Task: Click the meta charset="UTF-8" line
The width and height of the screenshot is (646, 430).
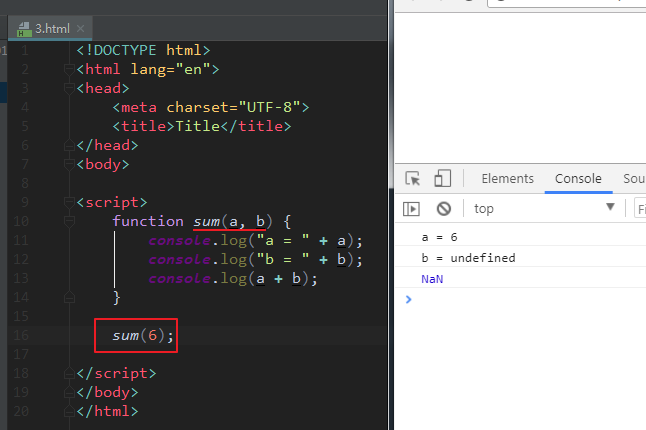Action: (x=211, y=107)
